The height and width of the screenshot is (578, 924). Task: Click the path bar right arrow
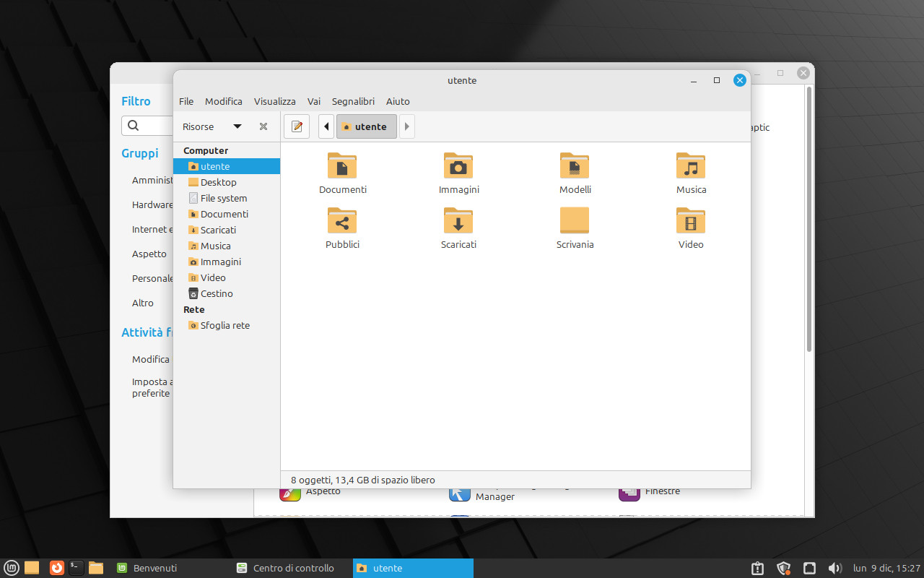tap(407, 126)
